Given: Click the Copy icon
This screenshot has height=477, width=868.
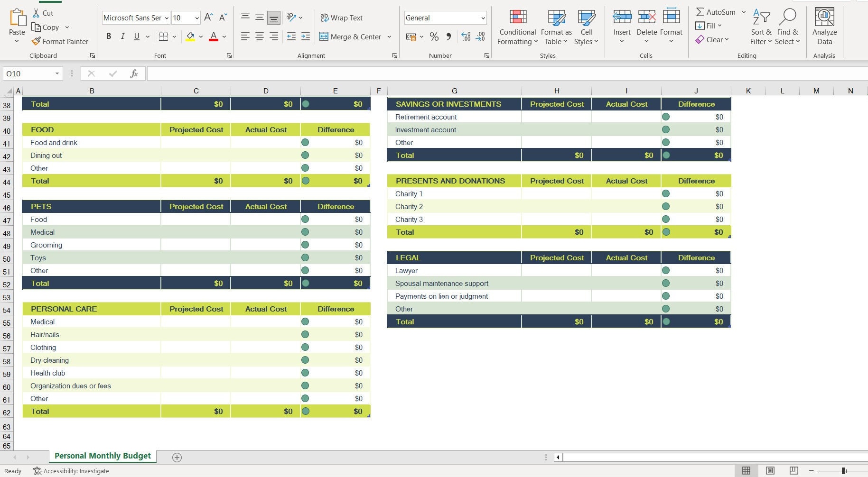Looking at the screenshot, I should (x=36, y=27).
